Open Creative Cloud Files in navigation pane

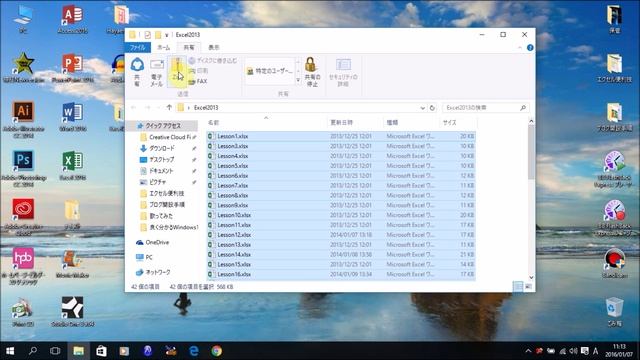169,137
